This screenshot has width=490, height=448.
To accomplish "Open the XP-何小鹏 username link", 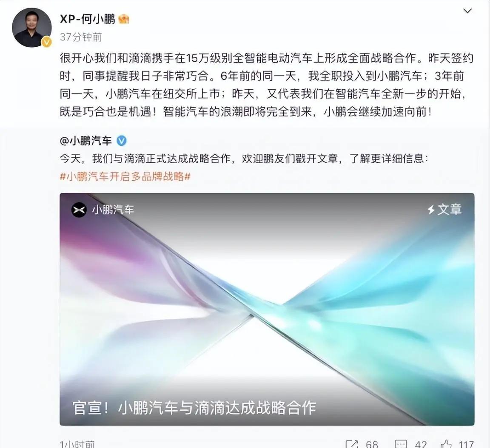I will pos(87,19).
